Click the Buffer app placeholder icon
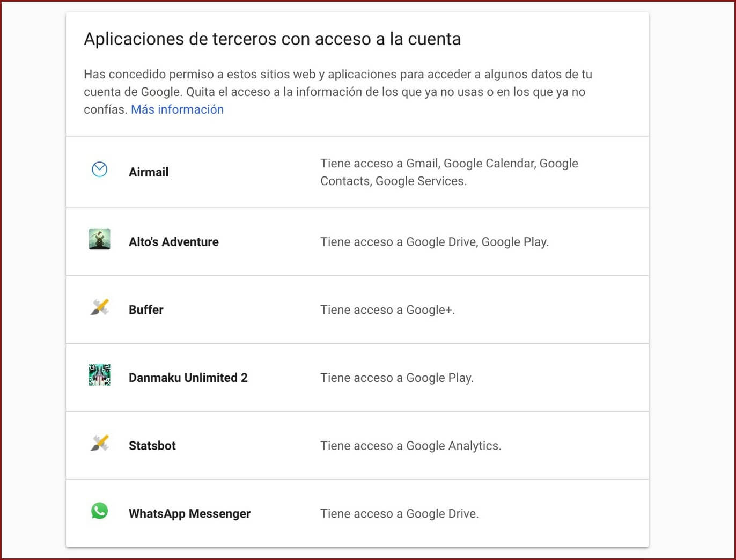 pyautogui.click(x=99, y=307)
